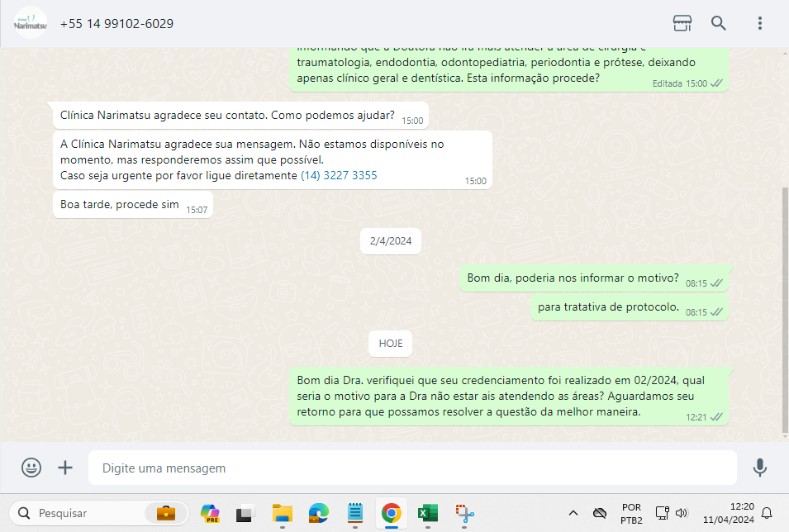Click the HOJE date chip
Viewport: 789px width, 532px height.
tap(391, 344)
